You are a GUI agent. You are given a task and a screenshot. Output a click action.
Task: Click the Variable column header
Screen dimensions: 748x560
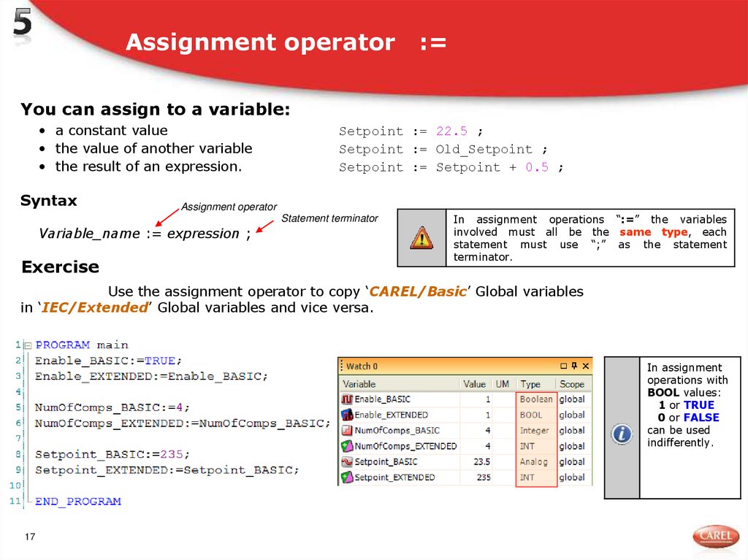(x=359, y=383)
